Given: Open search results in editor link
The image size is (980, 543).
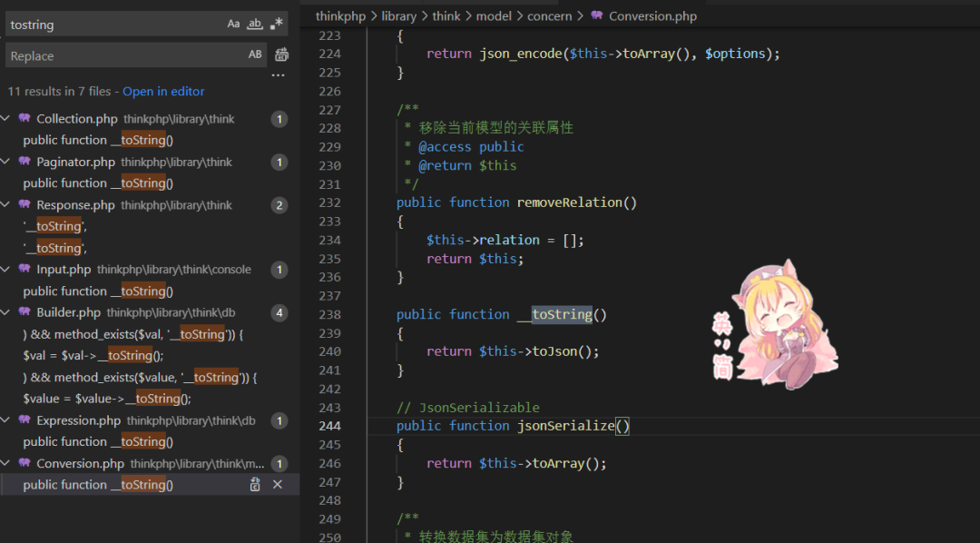Looking at the screenshot, I should (x=163, y=92).
